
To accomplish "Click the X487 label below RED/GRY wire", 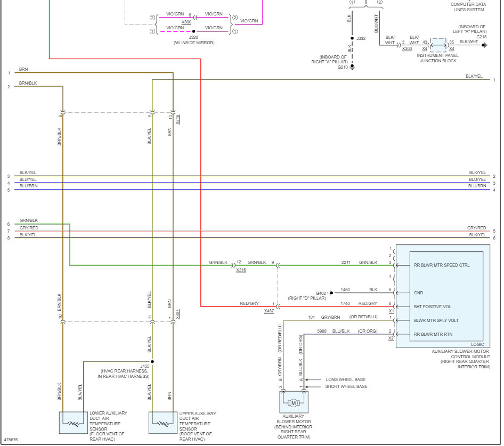I will point(269,311).
